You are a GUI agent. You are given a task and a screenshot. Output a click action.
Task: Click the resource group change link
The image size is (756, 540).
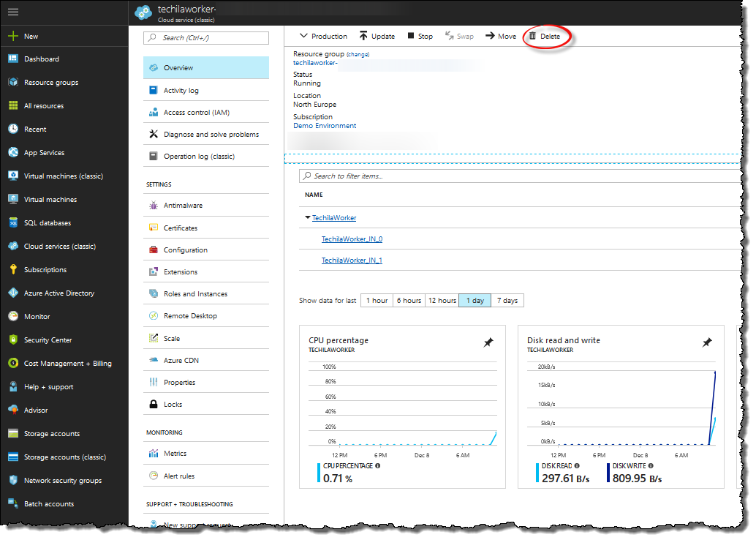coord(358,55)
